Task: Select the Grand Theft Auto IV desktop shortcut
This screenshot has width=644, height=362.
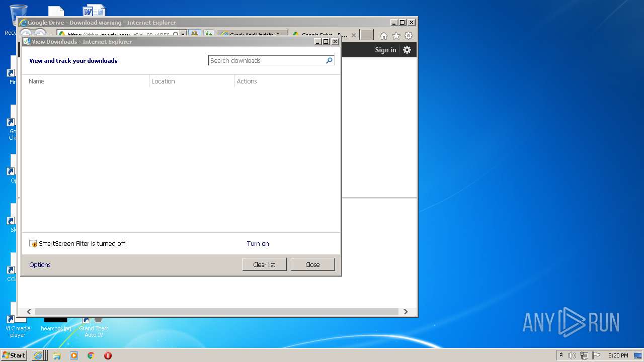Action: coord(94,327)
